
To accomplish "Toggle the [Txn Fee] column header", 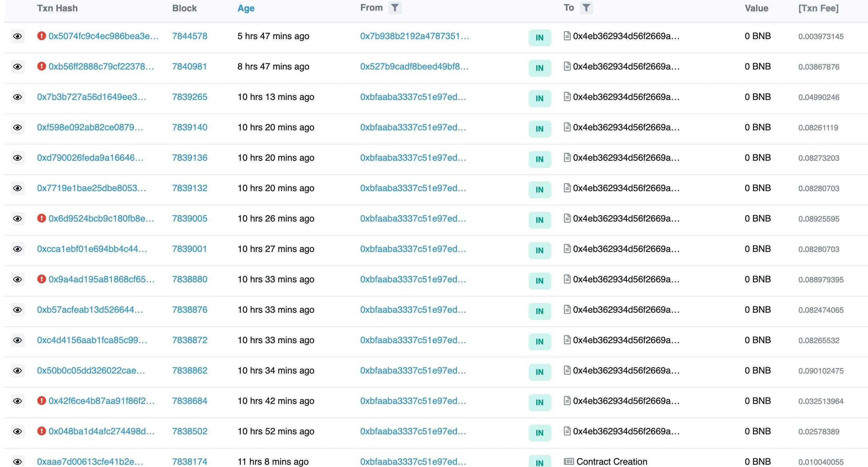I will tap(818, 8).
